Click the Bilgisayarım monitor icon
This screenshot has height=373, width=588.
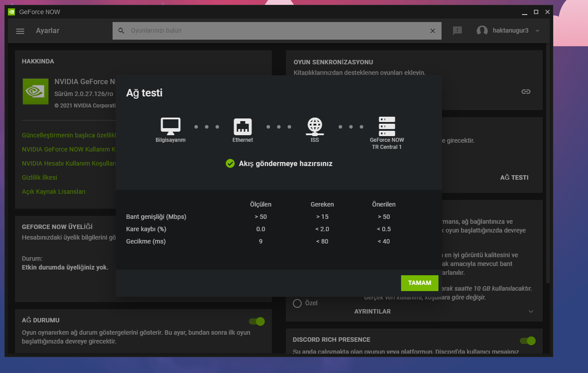[171, 126]
